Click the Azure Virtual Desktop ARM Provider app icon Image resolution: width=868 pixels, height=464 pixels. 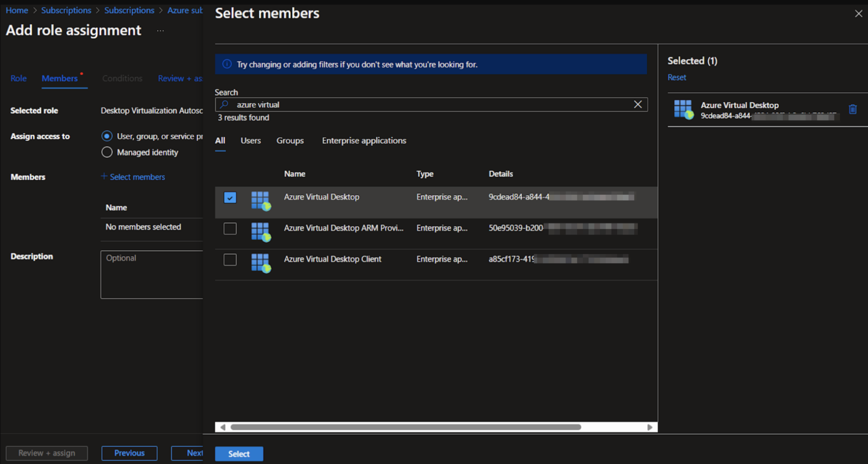tap(260, 233)
